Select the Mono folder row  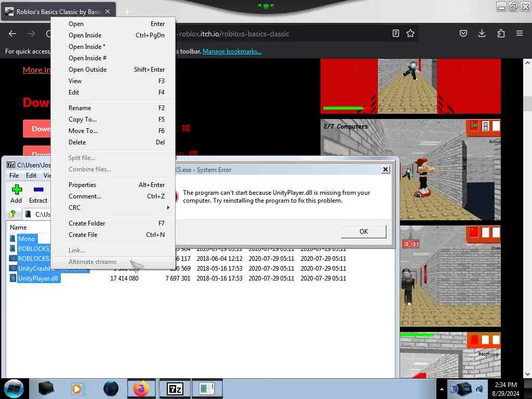(26, 239)
